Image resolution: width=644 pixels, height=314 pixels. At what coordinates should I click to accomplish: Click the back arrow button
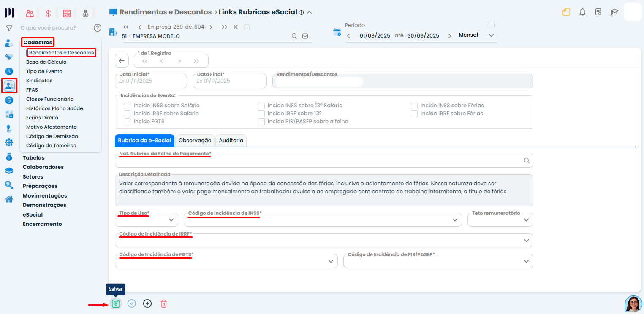pos(122,61)
